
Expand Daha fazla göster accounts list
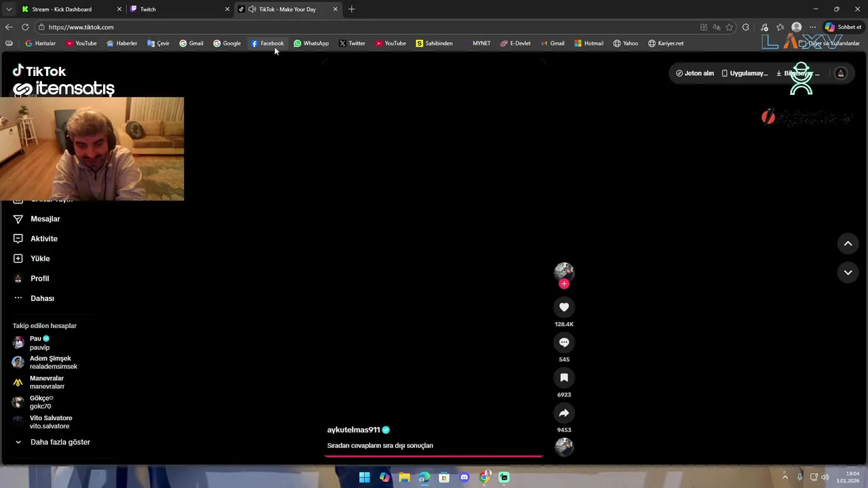pyautogui.click(x=52, y=442)
